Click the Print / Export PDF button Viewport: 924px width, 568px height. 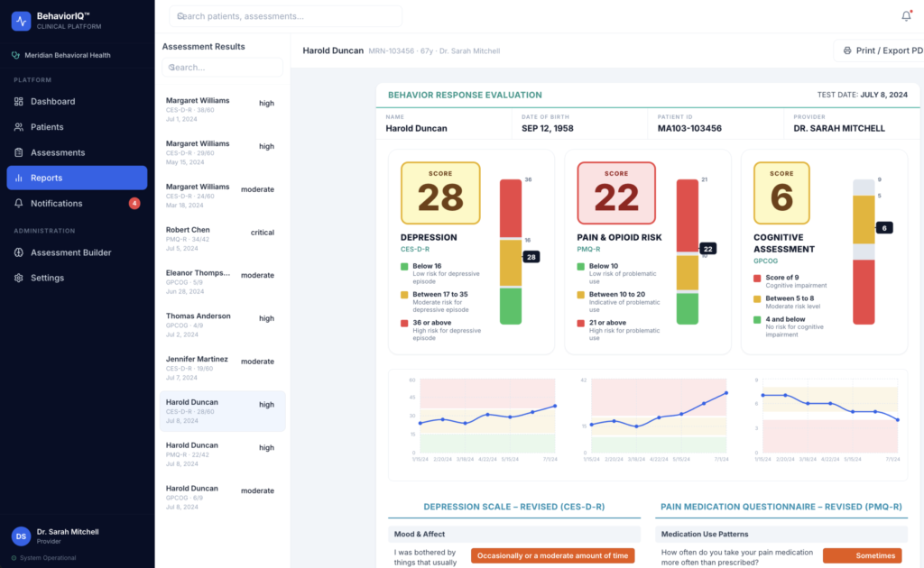879,50
